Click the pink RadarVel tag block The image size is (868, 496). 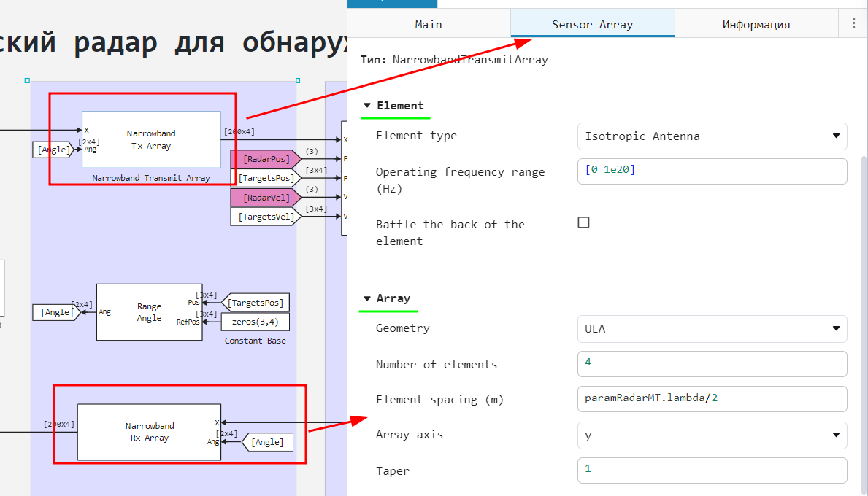point(266,198)
